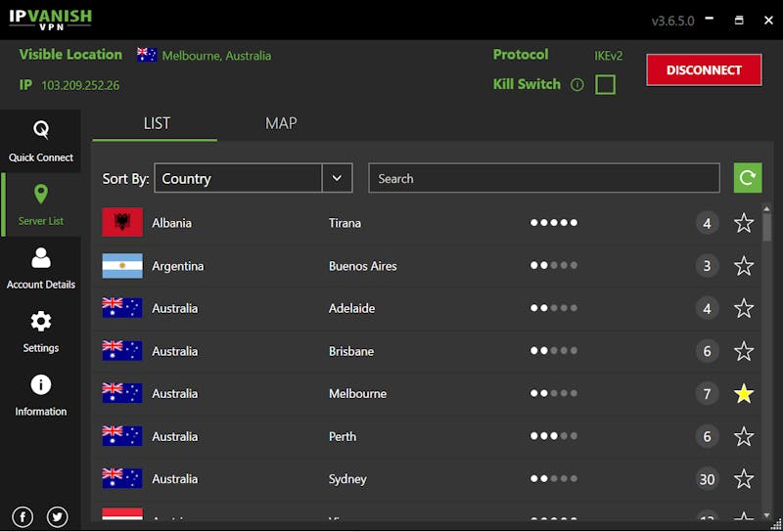Image resolution: width=783 pixels, height=532 pixels.
Task: Expand Sydney server count 30
Action: pos(707,479)
